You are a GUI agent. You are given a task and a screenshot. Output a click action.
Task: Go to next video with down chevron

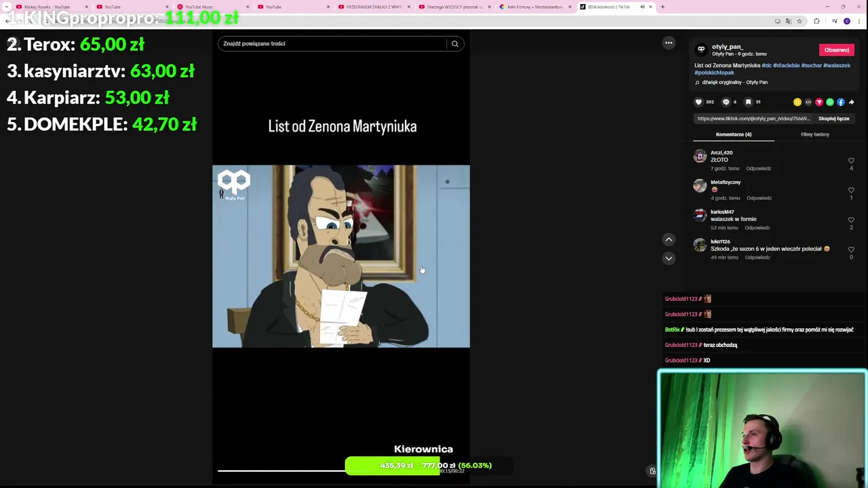(x=669, y=258)
